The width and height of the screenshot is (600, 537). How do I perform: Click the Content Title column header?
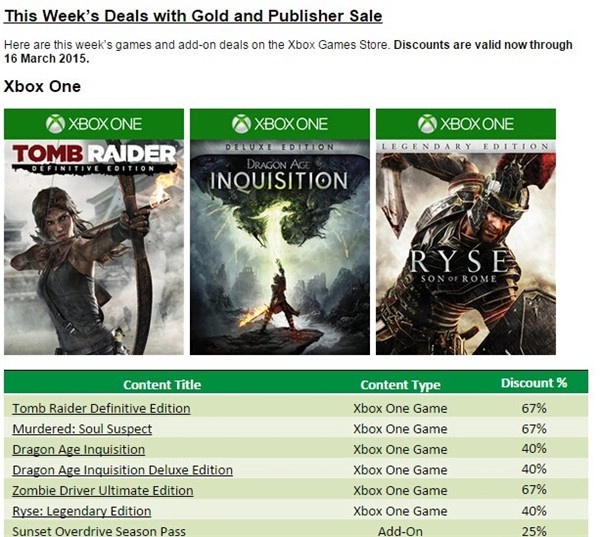pos(162,384)
